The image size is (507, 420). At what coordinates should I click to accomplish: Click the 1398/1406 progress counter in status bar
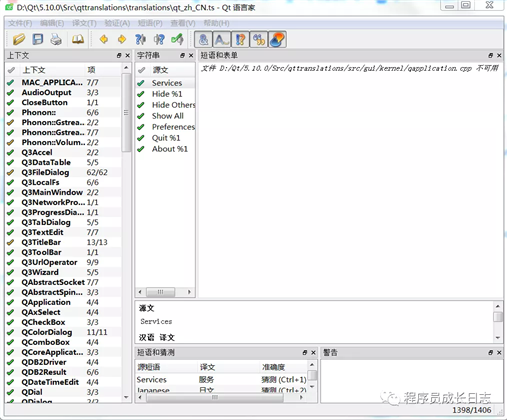pos(472,410)
